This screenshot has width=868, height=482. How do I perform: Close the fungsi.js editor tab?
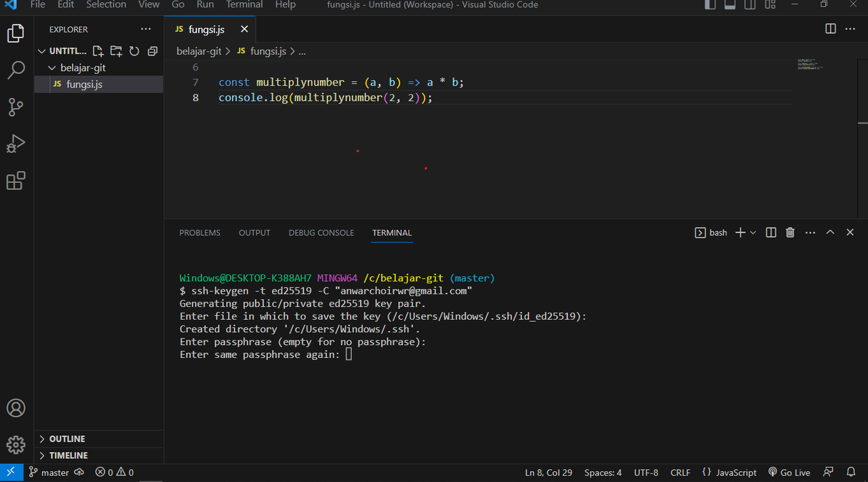[244, 29]
